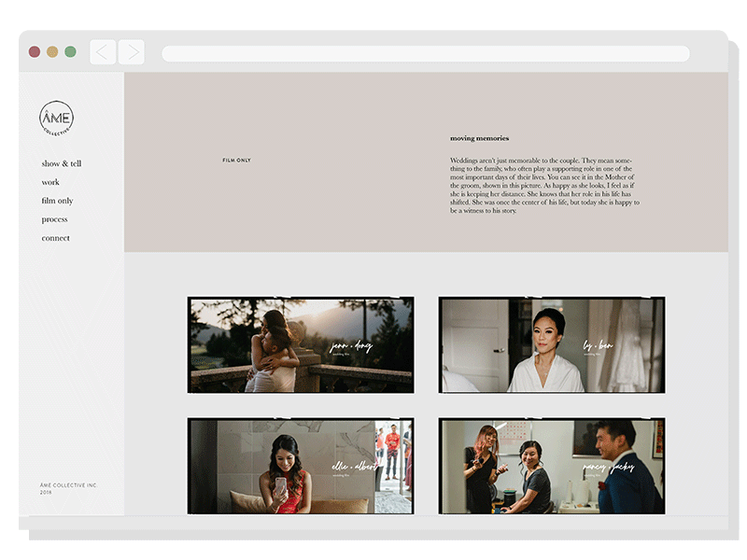Watch the nancy + jacky wedding film
Viewport: 747px width, 560px height.
(x=552, y=466)
